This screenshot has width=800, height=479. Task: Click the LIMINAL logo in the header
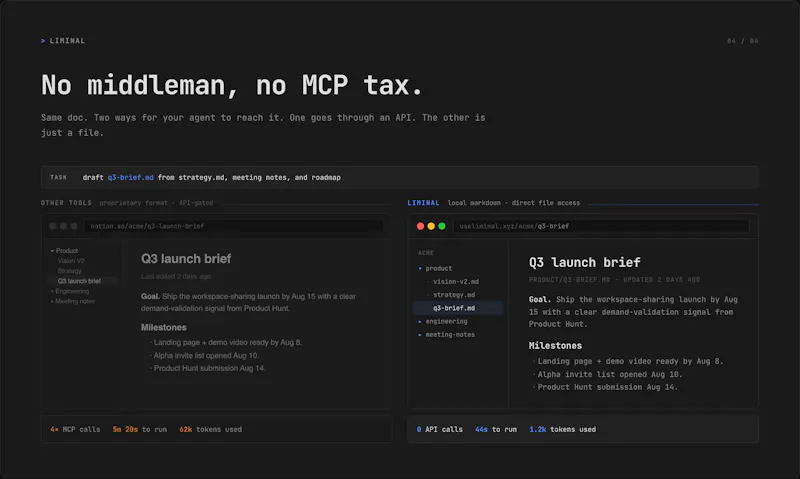point(63,41)
